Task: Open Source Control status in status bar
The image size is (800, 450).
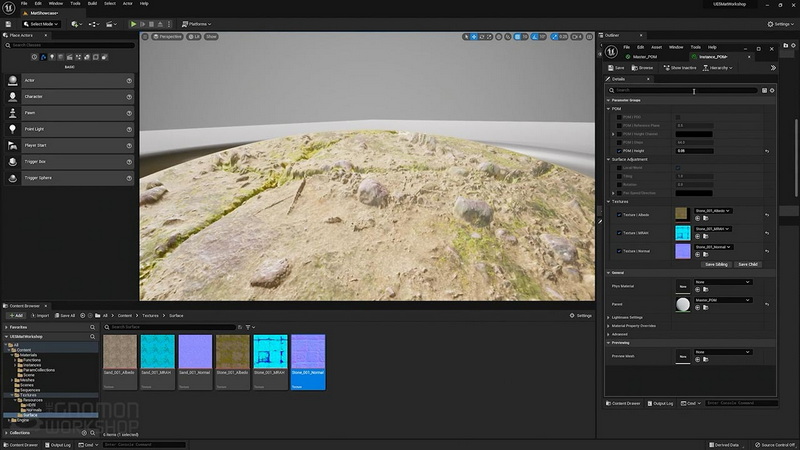Action: coord(774,445)
